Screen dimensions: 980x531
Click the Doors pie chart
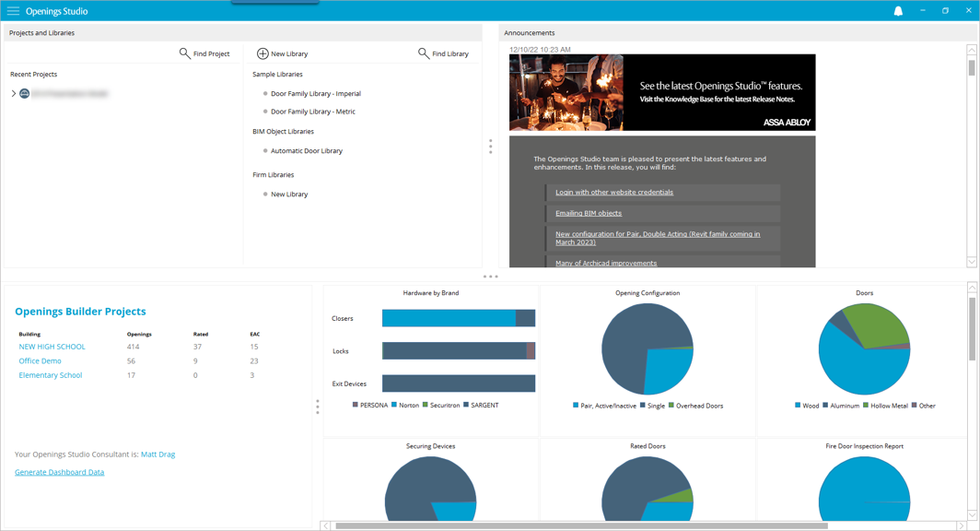click(864, 349)
